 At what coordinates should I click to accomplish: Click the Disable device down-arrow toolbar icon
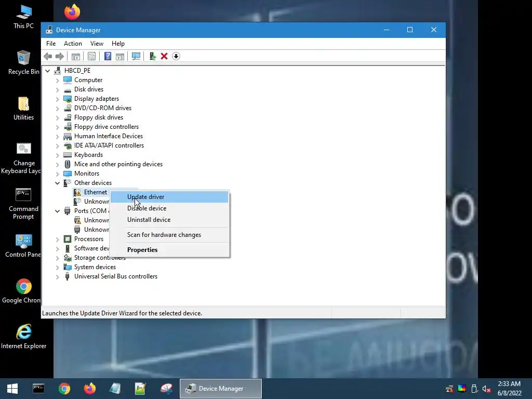pos(176,56)
